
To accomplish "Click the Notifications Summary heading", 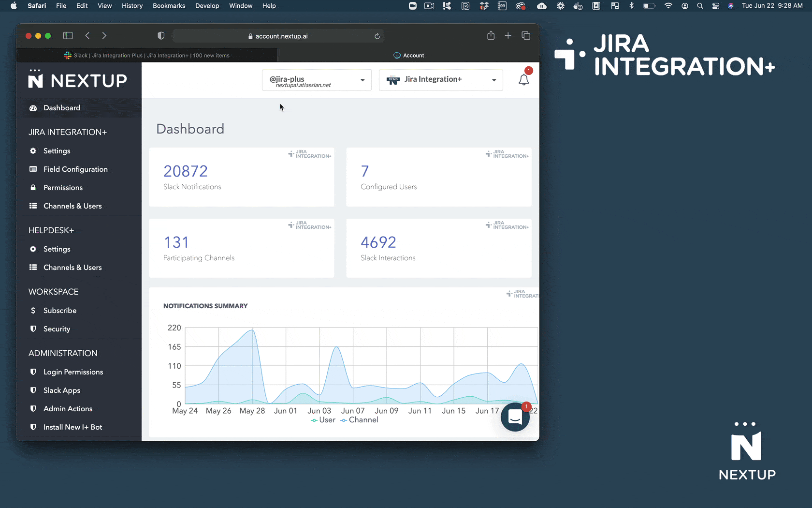I will 205,306.
